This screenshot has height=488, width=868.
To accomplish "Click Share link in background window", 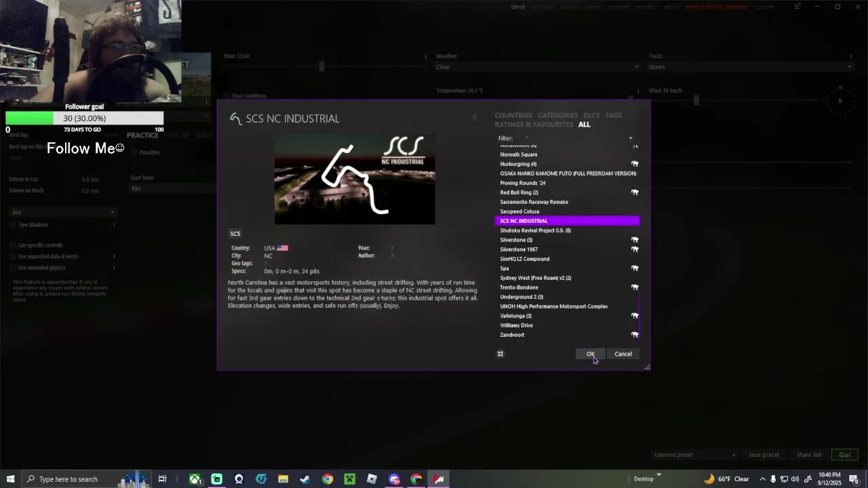I will [809, 455].
